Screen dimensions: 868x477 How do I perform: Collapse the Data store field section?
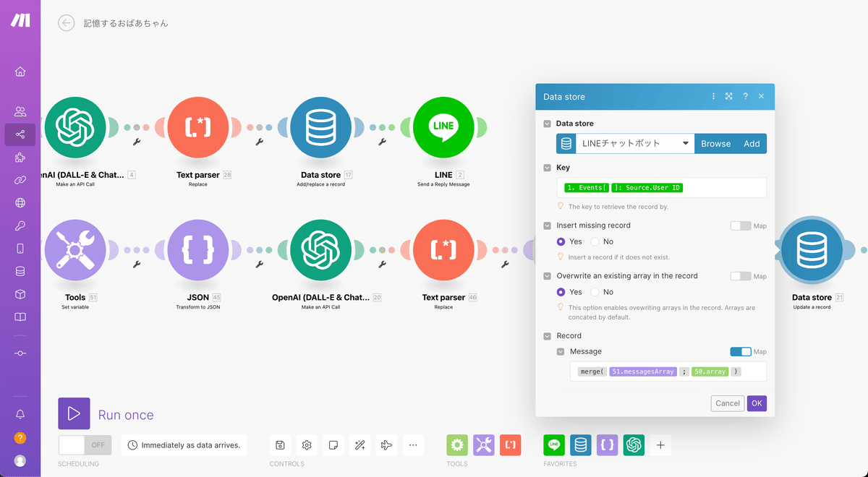tap(548, 124)
